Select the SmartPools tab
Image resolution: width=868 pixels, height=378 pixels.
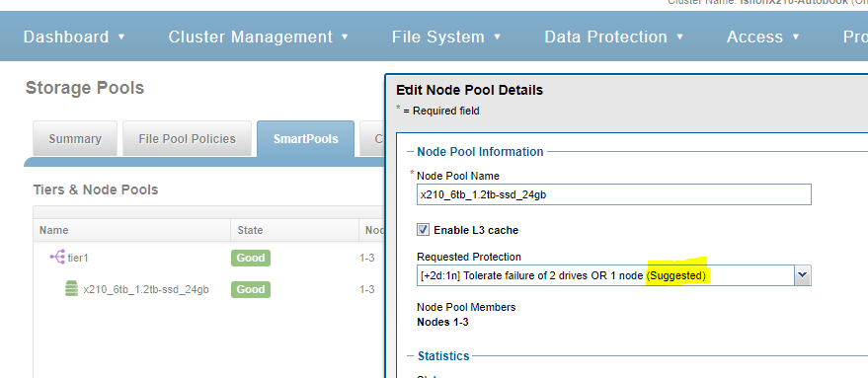click(305, 139)
